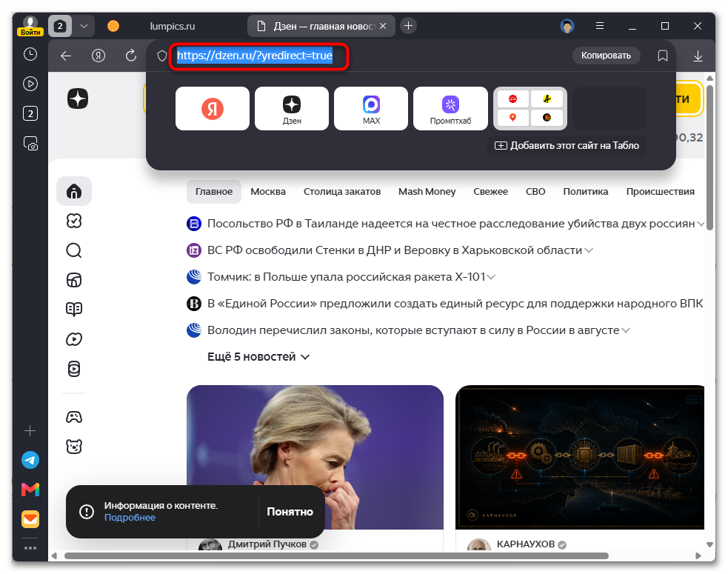Go back with the arrow button

point(66,56)
